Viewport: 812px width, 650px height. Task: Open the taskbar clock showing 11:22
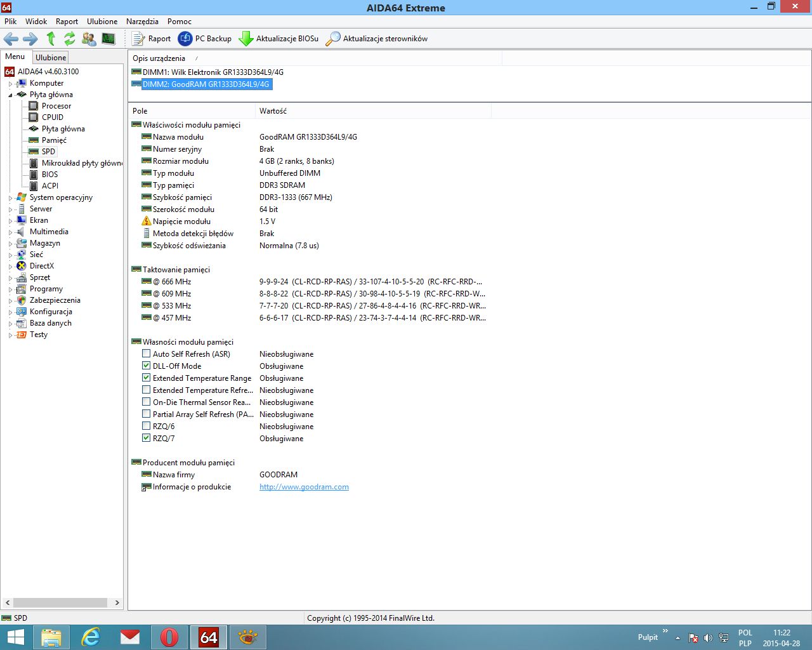(782, 638)
